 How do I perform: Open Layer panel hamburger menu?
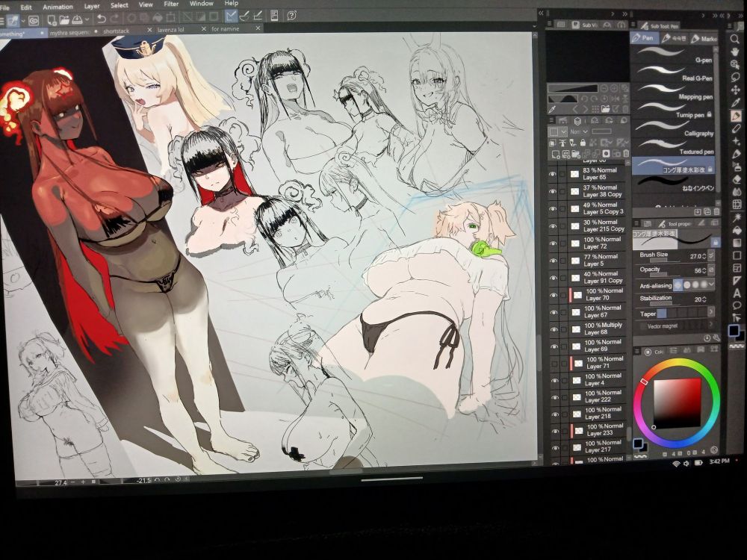pyautogui.click(x=551, y=120)
